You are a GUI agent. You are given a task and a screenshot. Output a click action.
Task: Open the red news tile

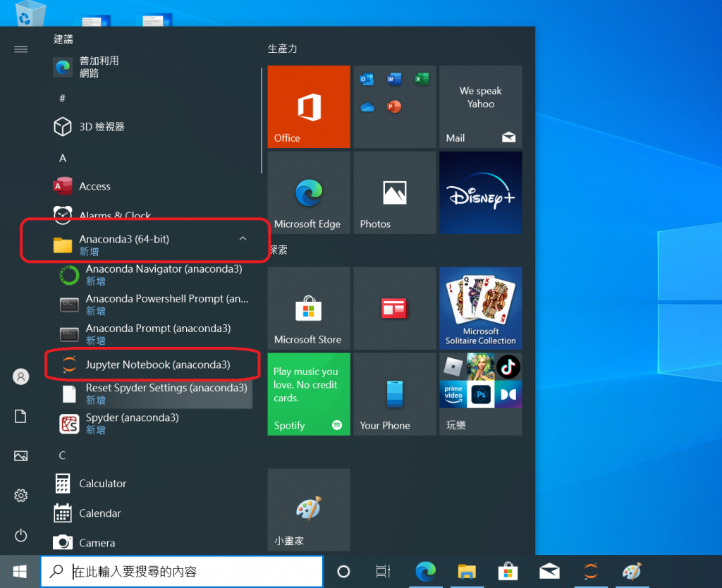tap(395, 308)
